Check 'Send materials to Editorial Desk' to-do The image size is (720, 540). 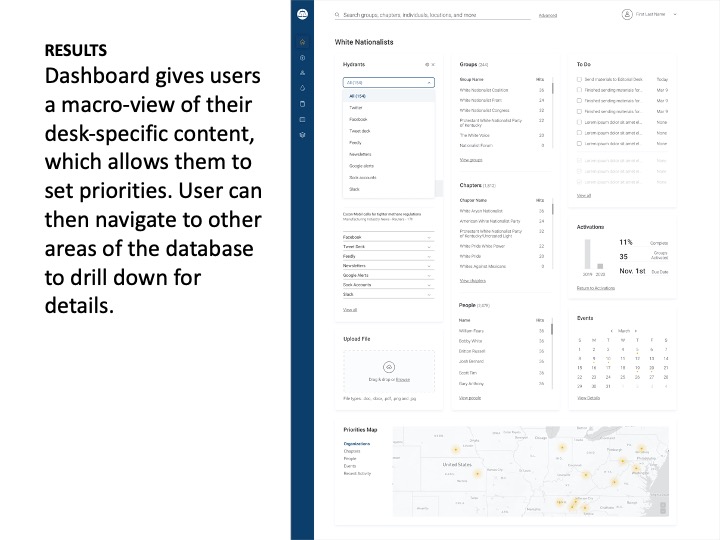pyautogui.click(x=579, y=79)
